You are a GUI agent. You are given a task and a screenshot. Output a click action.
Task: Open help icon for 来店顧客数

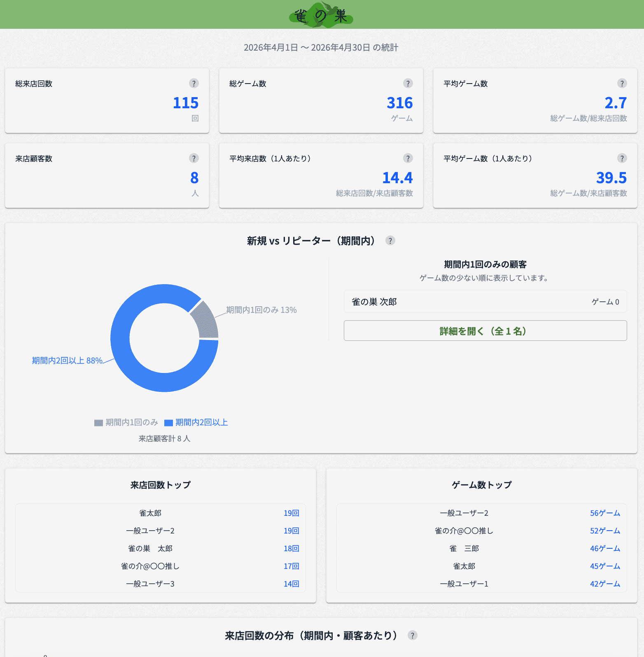point(194,158)
